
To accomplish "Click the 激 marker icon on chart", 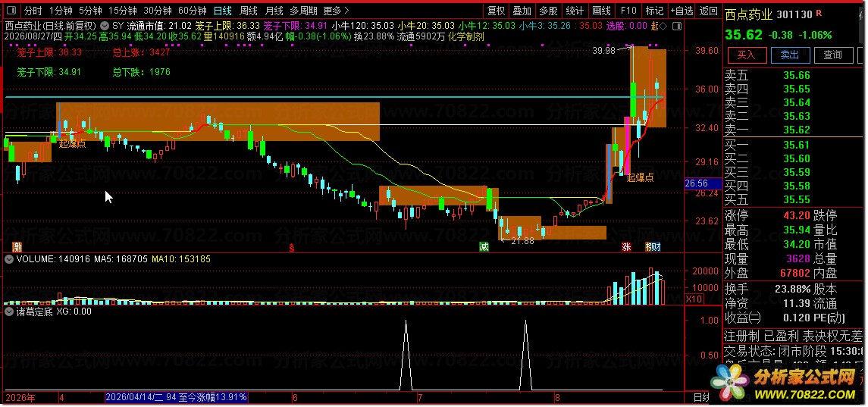I will tap(17, 247).
